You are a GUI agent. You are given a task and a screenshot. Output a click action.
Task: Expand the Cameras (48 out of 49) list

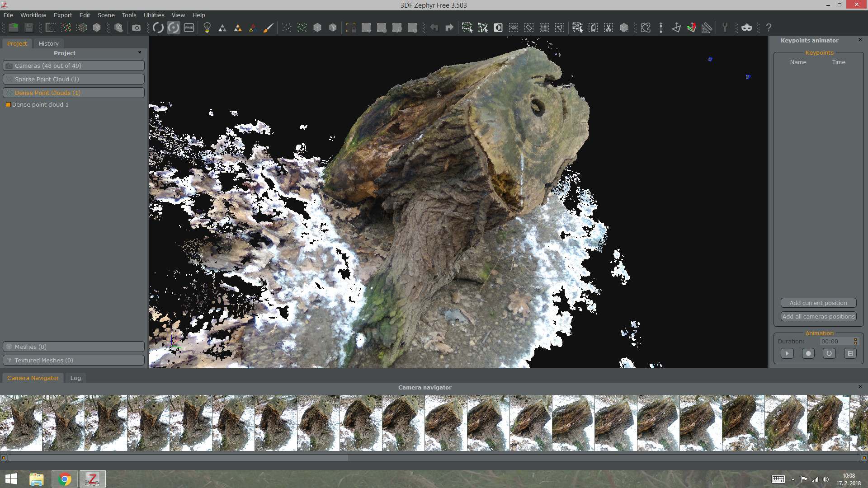(74, 66)
